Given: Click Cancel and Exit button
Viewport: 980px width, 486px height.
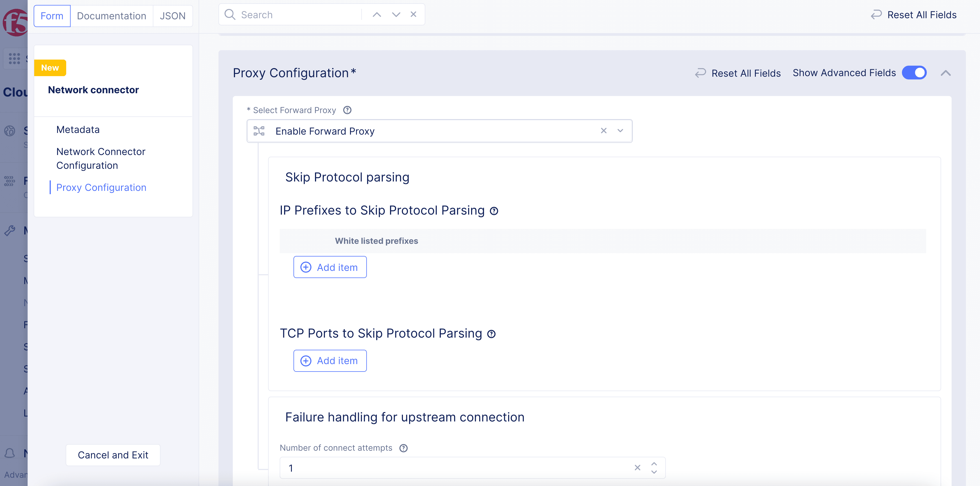Looking at the screenshot, I should [113, 455].
